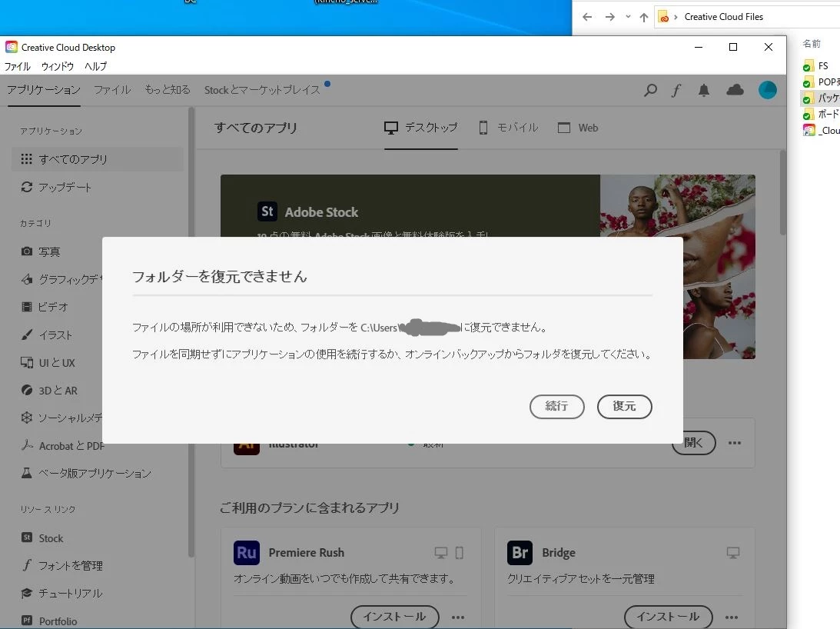Screen dimensions: 840x629
Task: Click the Pf icon beside Portfolio
Action: pyautogui.click(x=26, y=621)
